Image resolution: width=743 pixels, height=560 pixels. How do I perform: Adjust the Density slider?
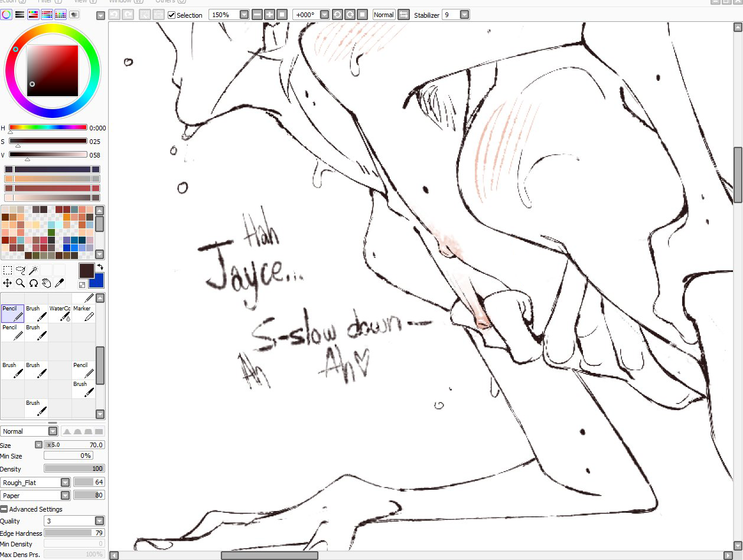click(74, 469)
